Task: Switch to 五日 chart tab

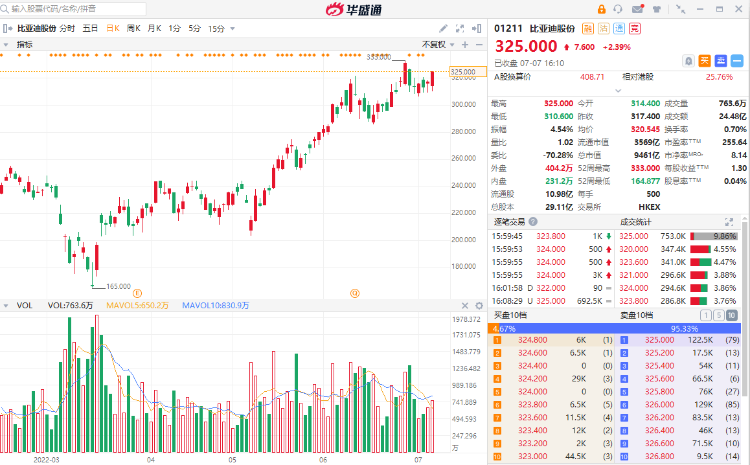Action: click(90, 29)
